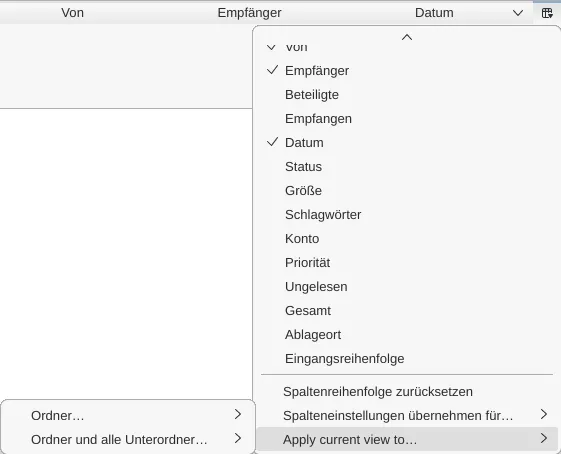Uncheck the Empfänger column option
Image resolution: width=561 pixels, height=454 pixels.
click(x=407, y=70)
